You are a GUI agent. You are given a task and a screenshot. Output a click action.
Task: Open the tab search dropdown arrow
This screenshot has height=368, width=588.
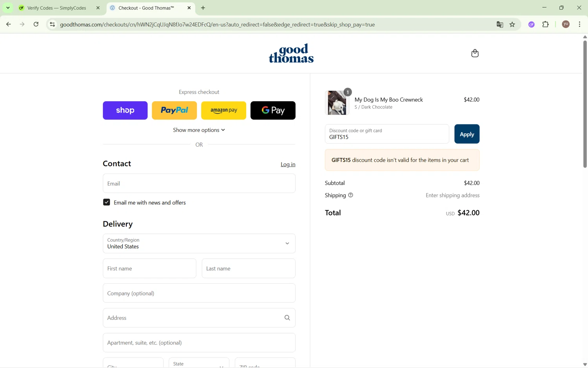[8, 8]
